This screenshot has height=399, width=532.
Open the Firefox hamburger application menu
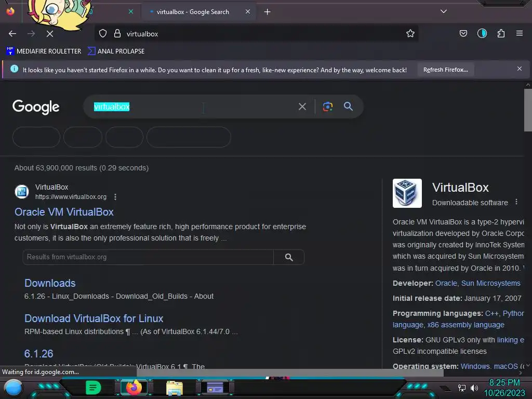(519, 33)
